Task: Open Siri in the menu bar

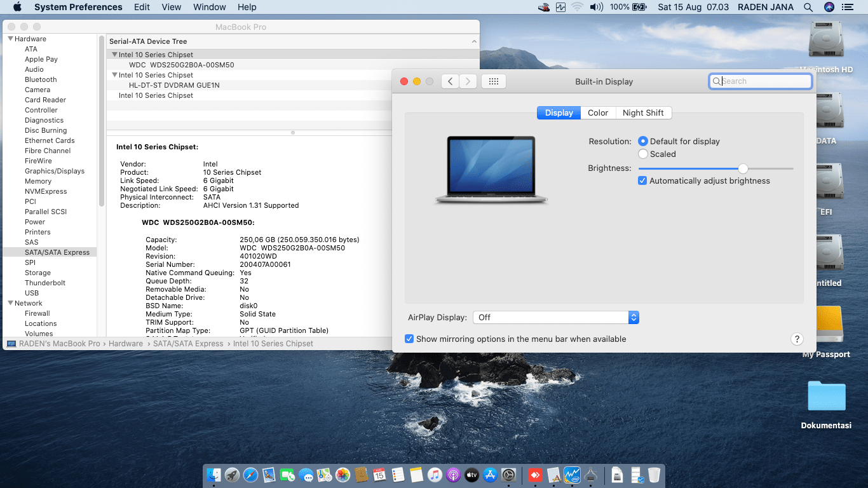Action: coord(829,7)
